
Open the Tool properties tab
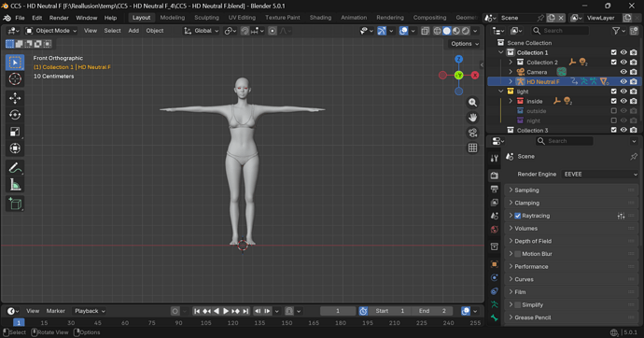click(x=494, y=158)
